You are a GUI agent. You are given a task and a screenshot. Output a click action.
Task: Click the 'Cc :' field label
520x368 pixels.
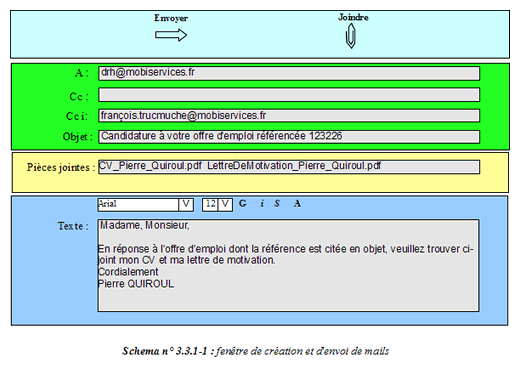[x=79, y=96]
